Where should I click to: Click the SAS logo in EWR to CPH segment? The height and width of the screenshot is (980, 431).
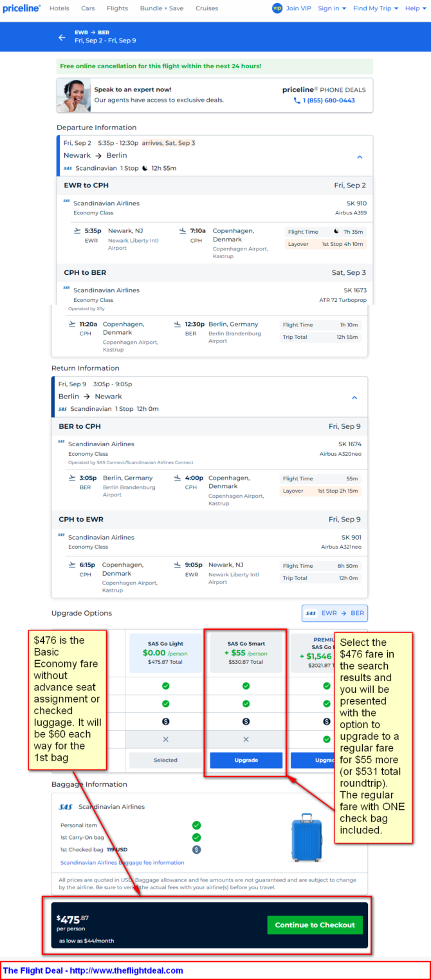click(x=67, y=201)
